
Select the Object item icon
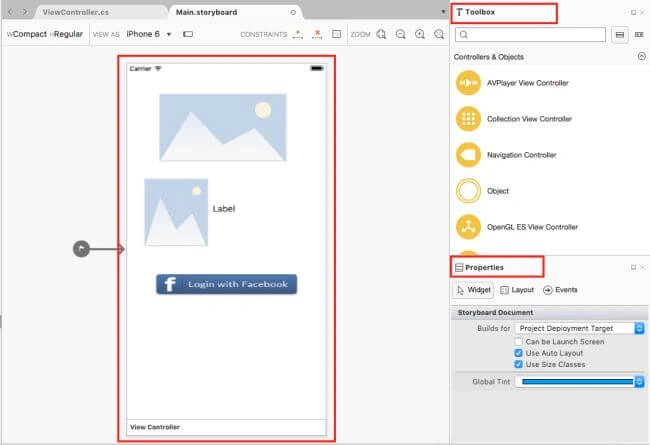468,191
